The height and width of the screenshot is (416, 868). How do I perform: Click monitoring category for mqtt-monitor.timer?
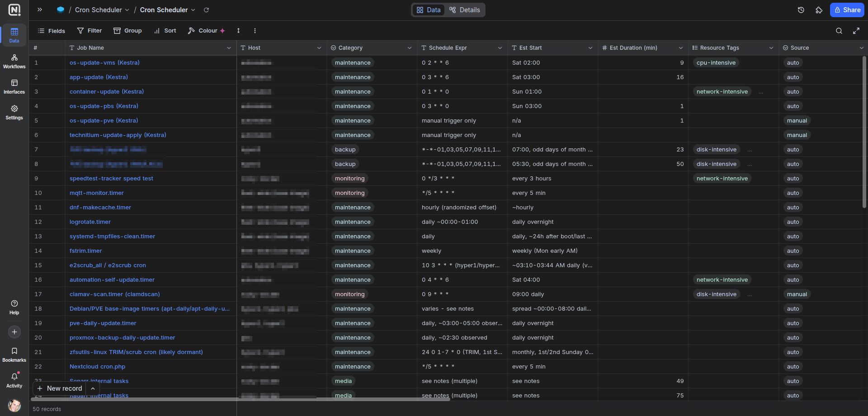[349, 193]
